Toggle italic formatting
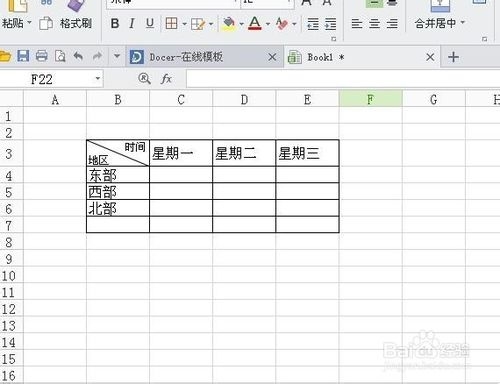 coord(132,23)
